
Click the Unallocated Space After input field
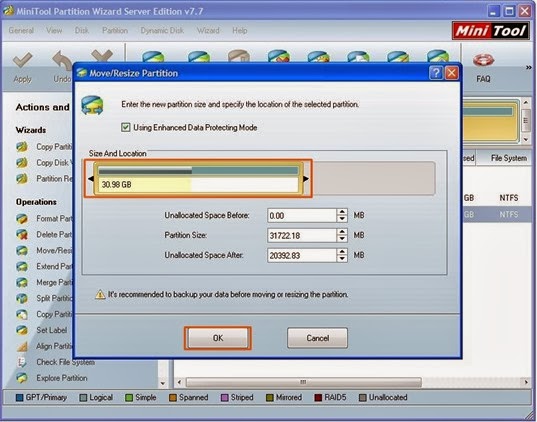coord(302,256)
